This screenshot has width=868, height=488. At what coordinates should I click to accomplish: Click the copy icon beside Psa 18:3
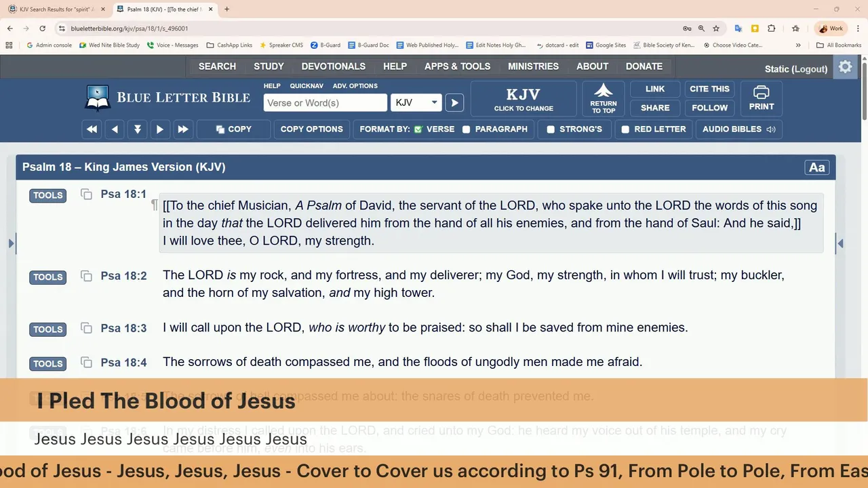point(86,328)
